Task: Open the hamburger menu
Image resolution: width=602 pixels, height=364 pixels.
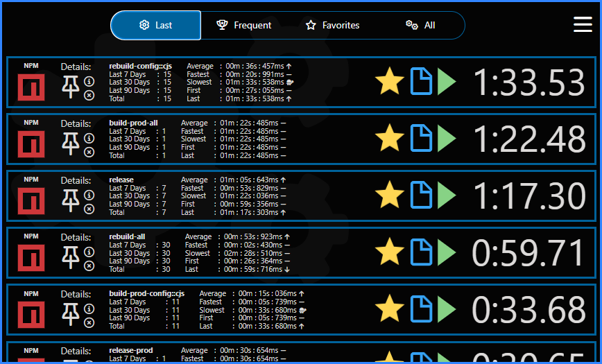Action: click(583, 25)
